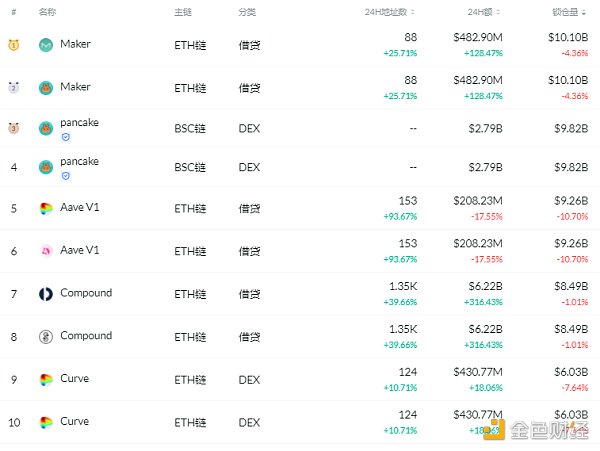
Task: Sort by the 锁仓量 column arrow
Action: 586,13
